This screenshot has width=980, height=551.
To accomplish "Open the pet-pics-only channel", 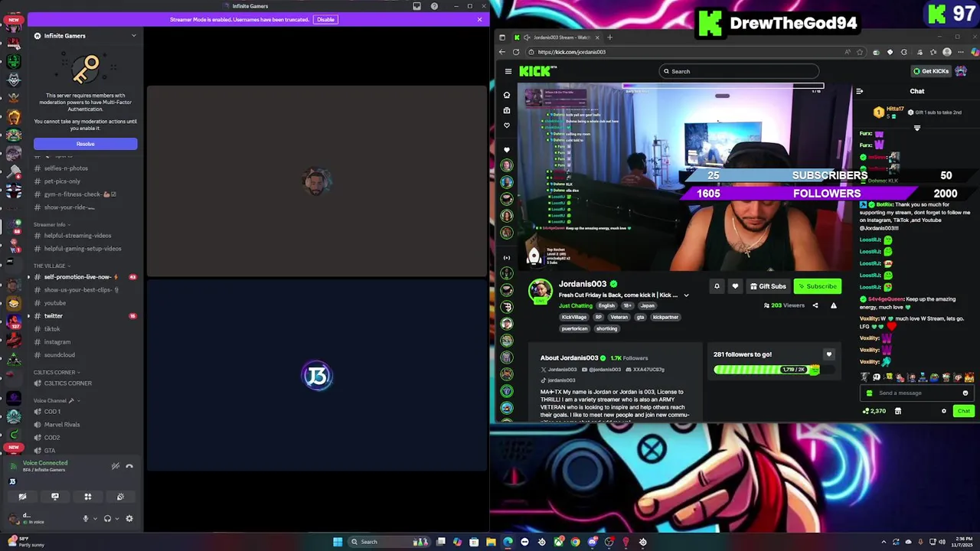I will click(x=62, y=181).
